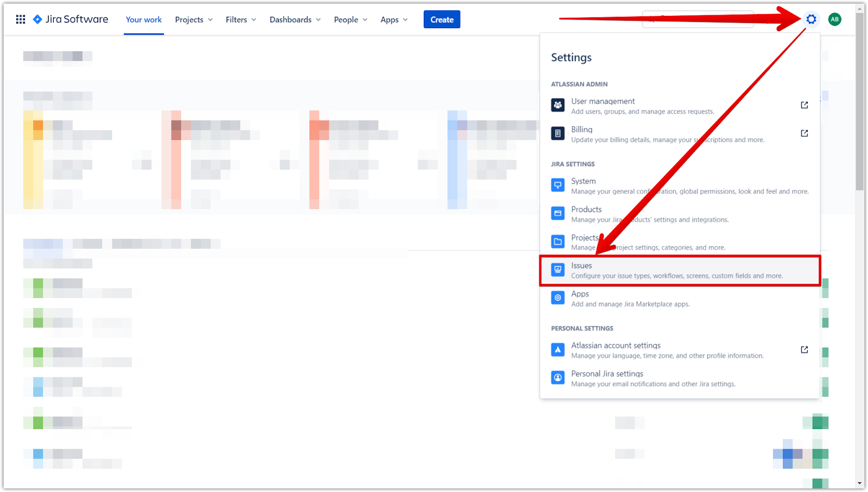This screenshot has width=868, height=492.
Task: Expand the Projects dropdown menu
Action: pos(194,20)
